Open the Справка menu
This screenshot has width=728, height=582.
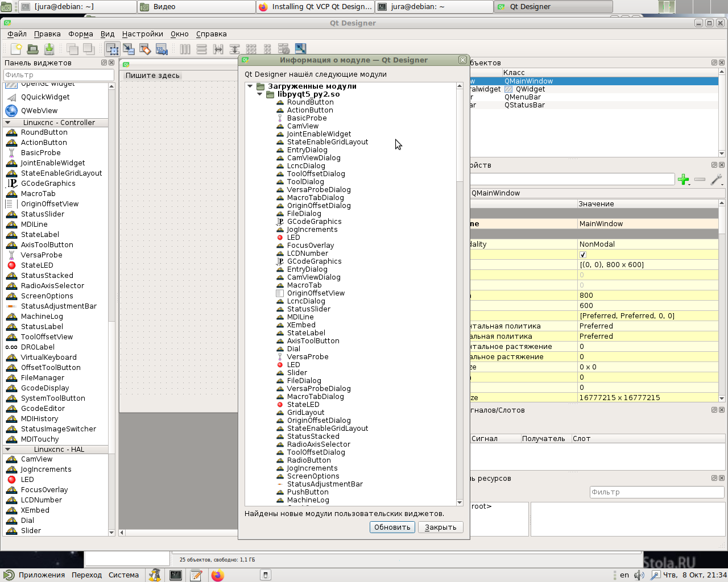pos(212,34)
